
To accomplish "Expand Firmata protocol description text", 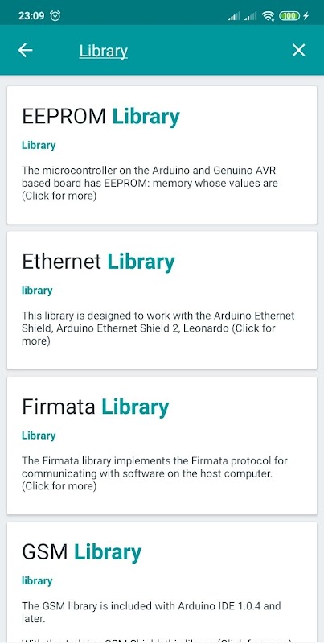I will (154, 473).
